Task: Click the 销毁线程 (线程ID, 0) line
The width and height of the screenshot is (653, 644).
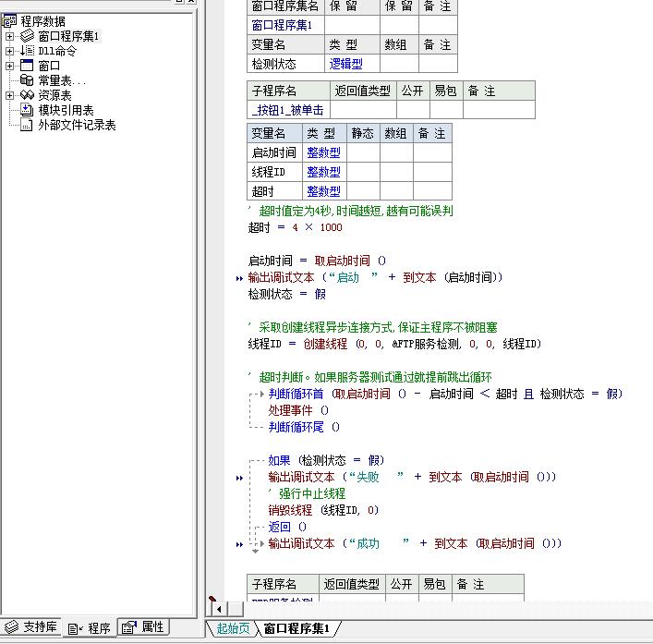Action: (323, 510)
